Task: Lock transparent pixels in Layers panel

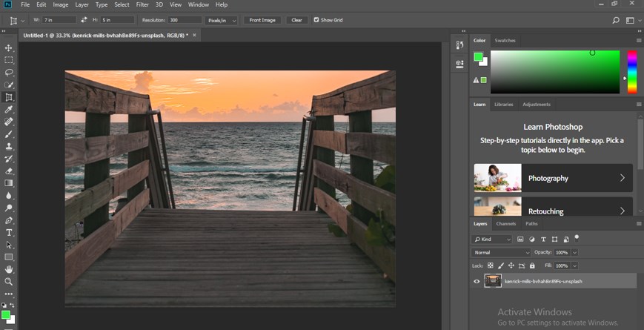Action: click(490, 265)
